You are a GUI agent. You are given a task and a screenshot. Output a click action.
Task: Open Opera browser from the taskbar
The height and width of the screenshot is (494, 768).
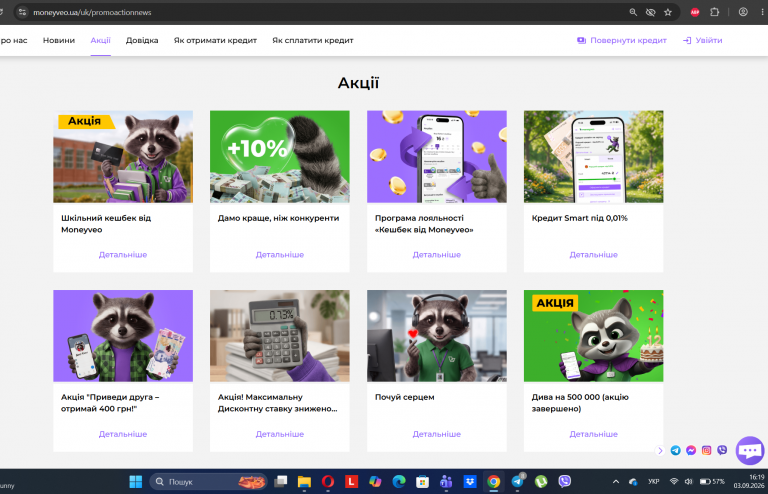point(328,482)
